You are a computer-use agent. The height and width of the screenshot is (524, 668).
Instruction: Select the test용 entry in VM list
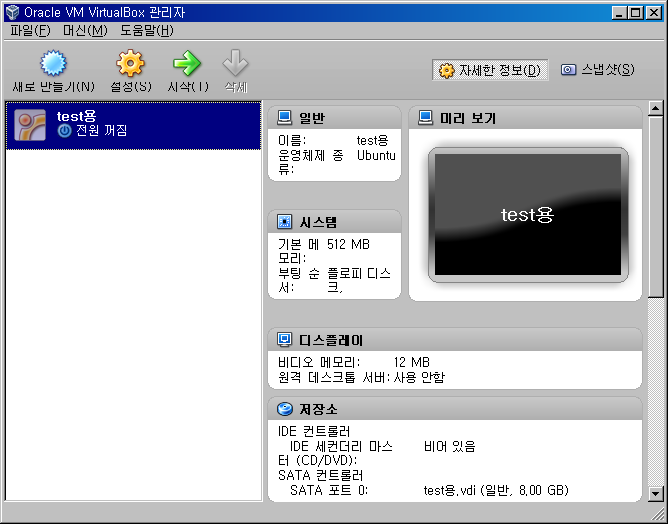coord(133,125)
